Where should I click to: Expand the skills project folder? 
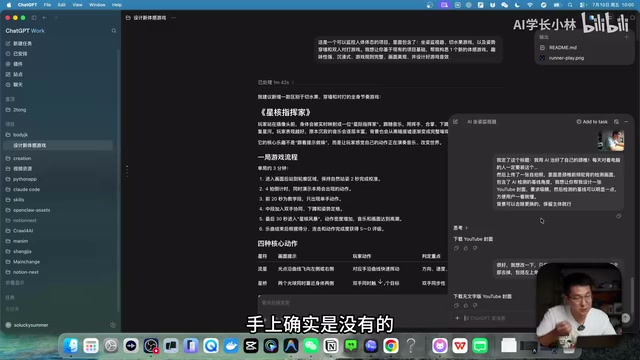18,200
